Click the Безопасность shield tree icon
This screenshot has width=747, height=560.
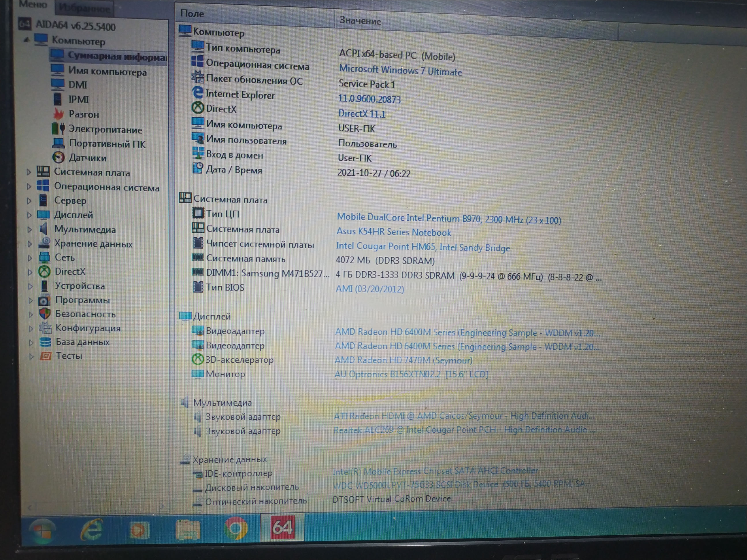coord(45,314)
